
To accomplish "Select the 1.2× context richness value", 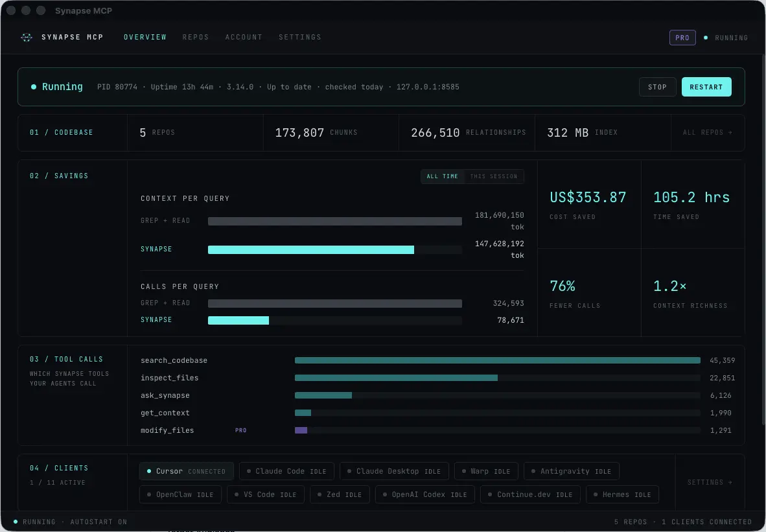I will click(669, 286).
